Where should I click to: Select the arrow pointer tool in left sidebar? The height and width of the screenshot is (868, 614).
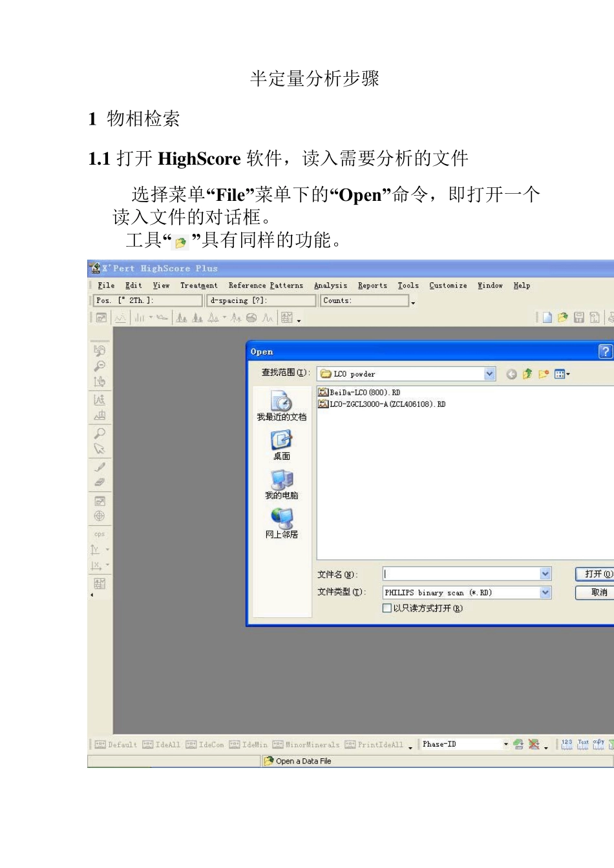tap(100, 449)
